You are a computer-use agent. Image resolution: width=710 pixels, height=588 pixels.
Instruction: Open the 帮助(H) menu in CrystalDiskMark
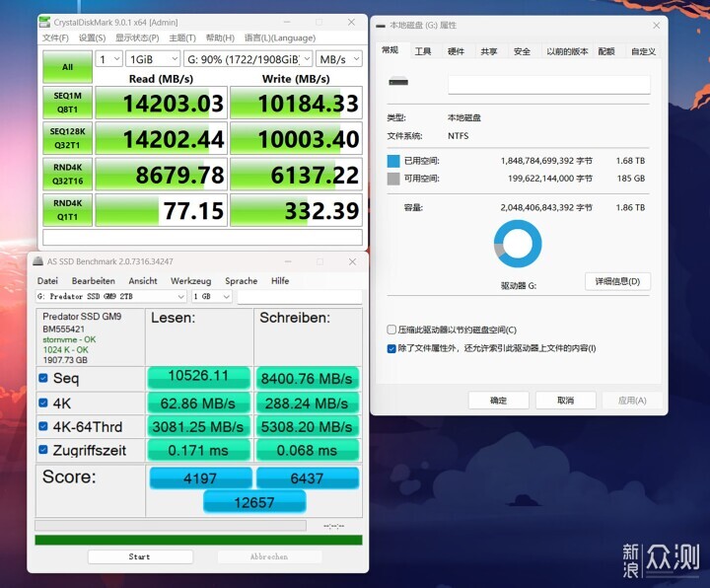(220, 38)
